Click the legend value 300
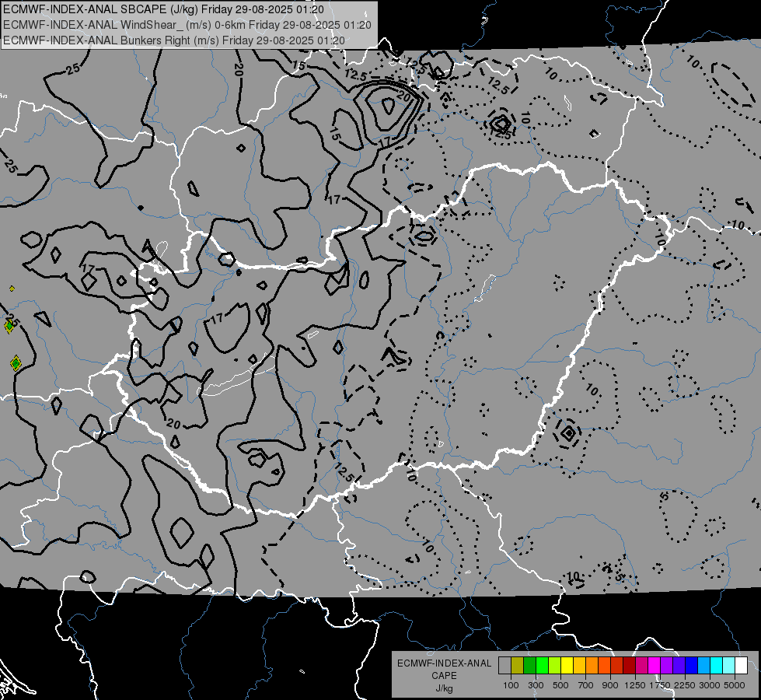Image resolution: width=761 pixels, height=700 pixels. click(x=536, y=685)
